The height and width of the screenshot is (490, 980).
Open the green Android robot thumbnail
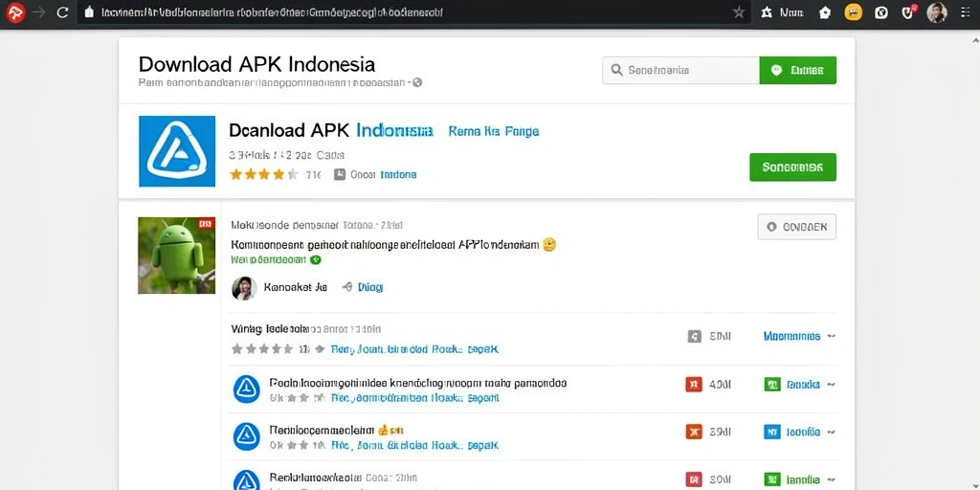tap(177, 255)
